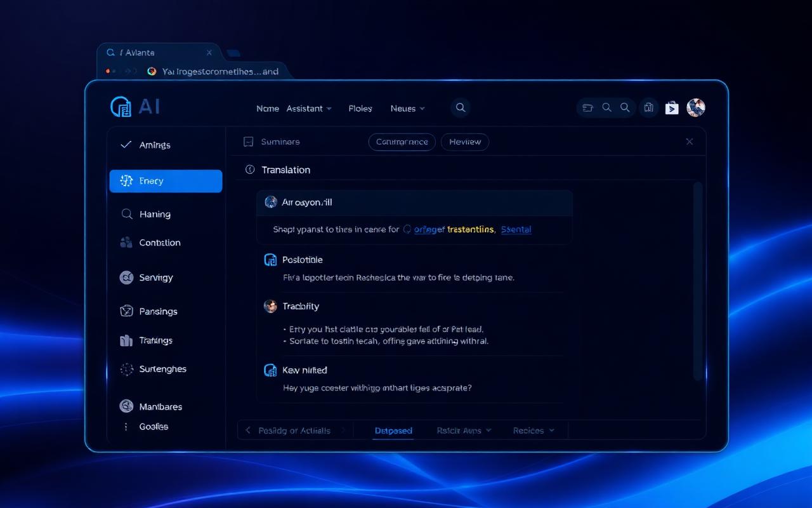Switch to the Posidg or Actialls tab

tap(294, 431)
